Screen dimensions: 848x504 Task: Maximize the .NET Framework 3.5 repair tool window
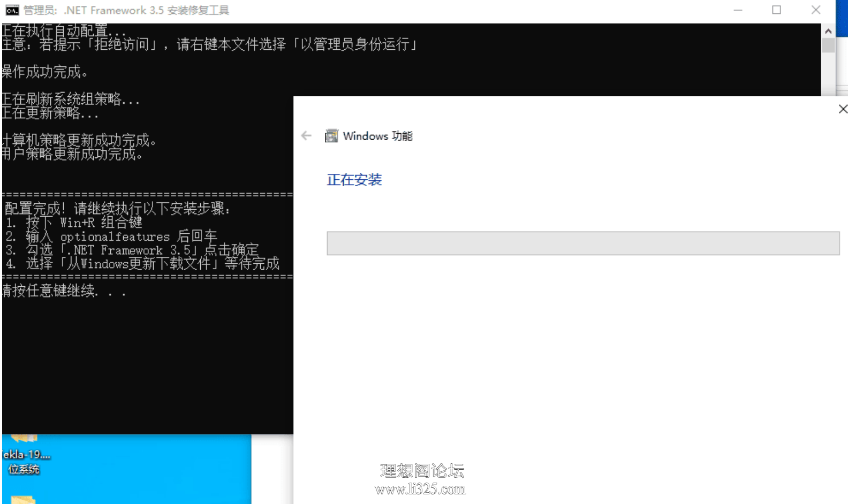(776, 10)
